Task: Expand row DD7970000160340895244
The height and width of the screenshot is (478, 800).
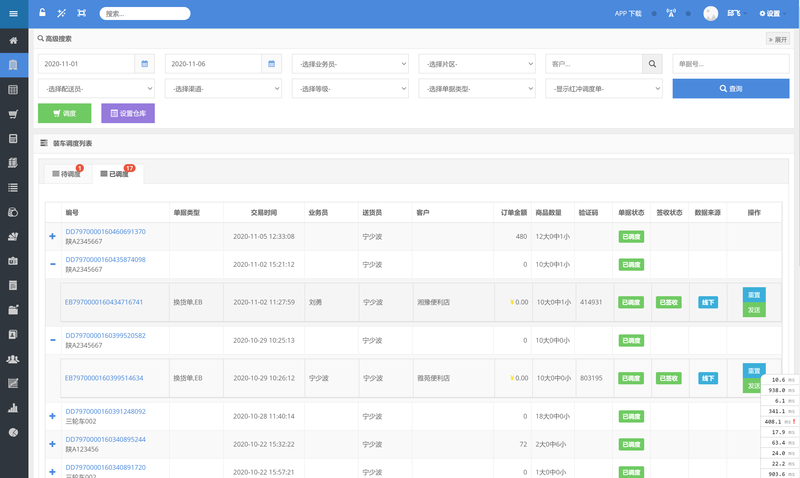Action: coord(53,444)
